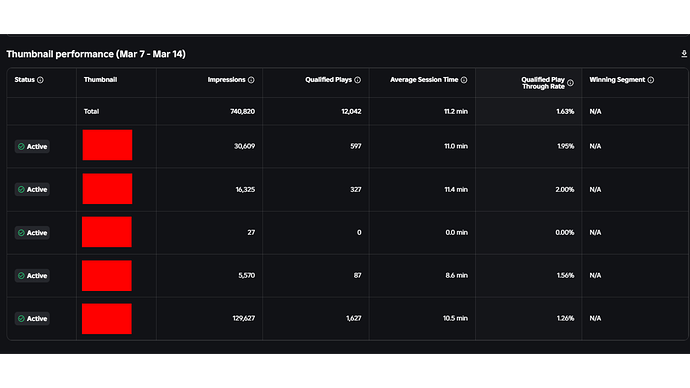Click play through rate 1.26%

pyautogui.click(x=565, y=318)
